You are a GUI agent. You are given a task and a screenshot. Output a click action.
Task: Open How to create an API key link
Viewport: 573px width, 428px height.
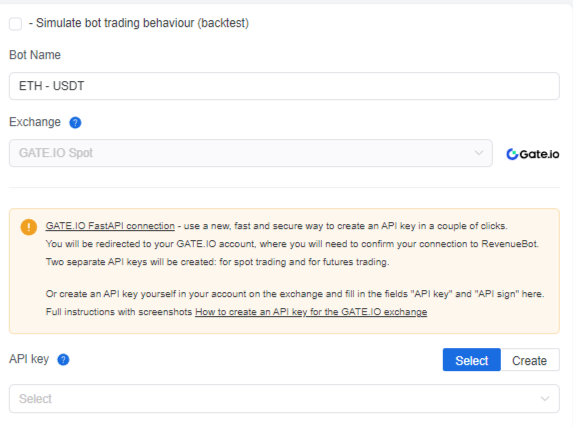point(311,312)
